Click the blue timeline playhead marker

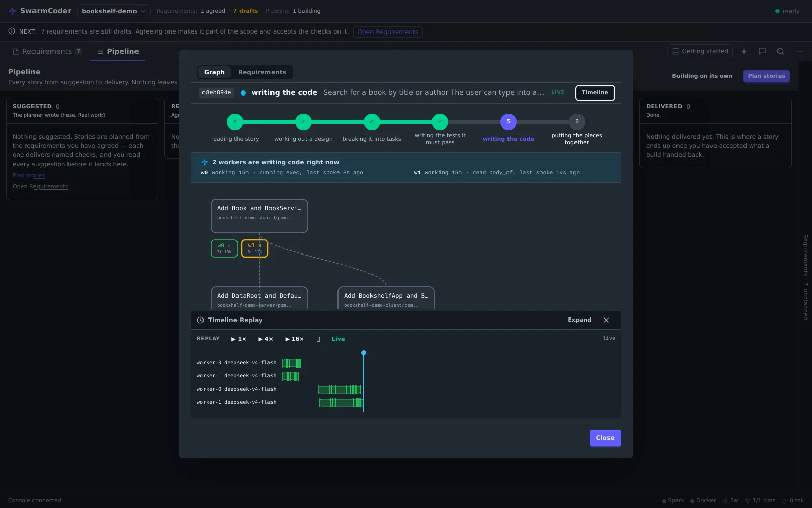tap(364, 353)
